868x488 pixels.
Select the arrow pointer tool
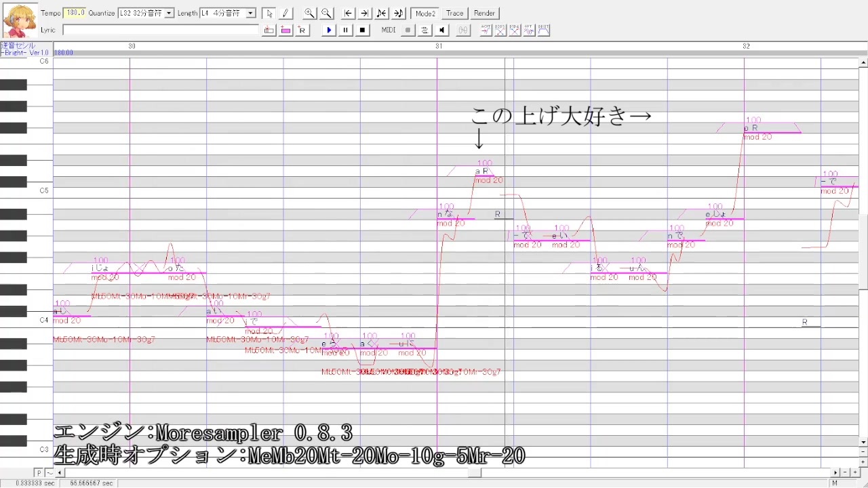pos(269,13)
